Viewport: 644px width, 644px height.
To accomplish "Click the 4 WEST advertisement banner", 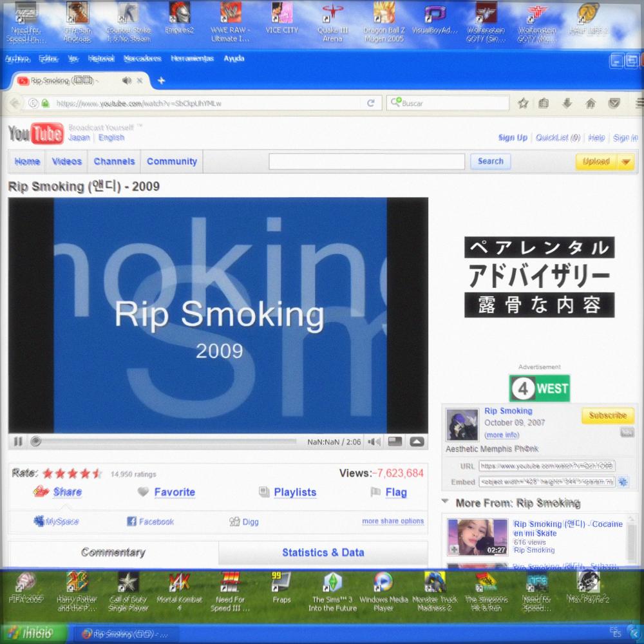I will coord(539,388).
